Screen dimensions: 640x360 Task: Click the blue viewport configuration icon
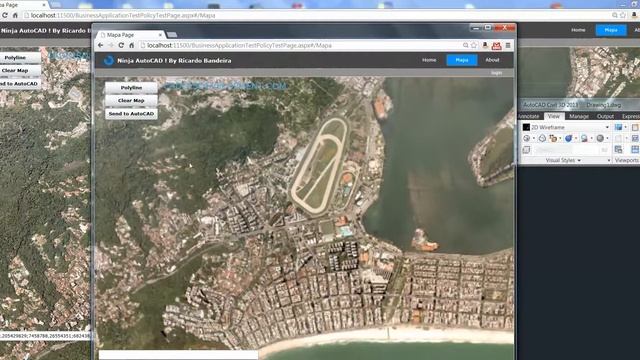pyautogui.click(x=618, y=127)
